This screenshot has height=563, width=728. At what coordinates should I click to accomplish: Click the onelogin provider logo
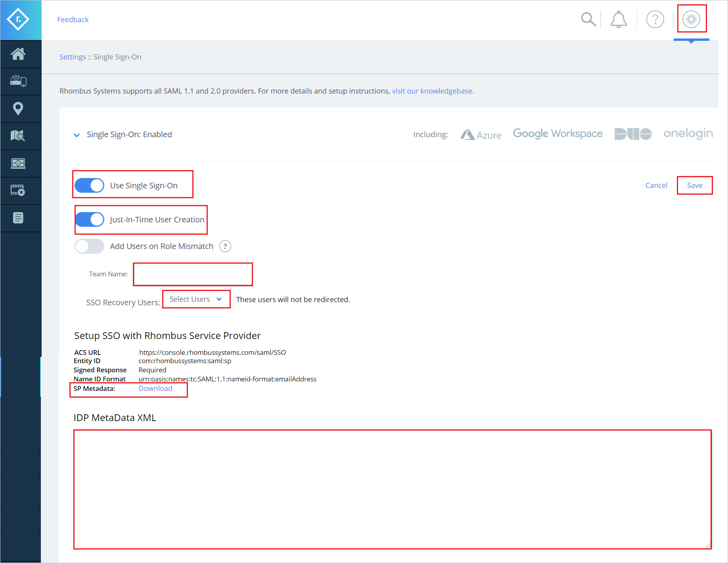(x=688, y=134)
